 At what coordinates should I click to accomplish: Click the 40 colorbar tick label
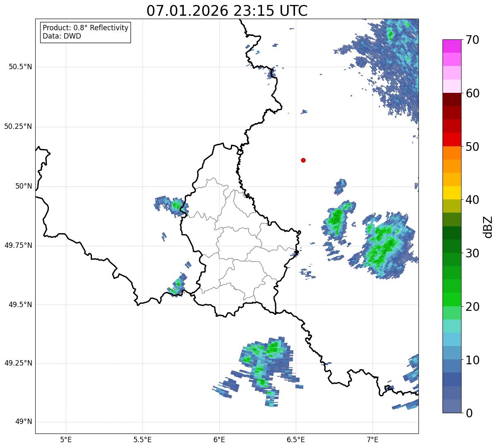click(x=472, y=200)
